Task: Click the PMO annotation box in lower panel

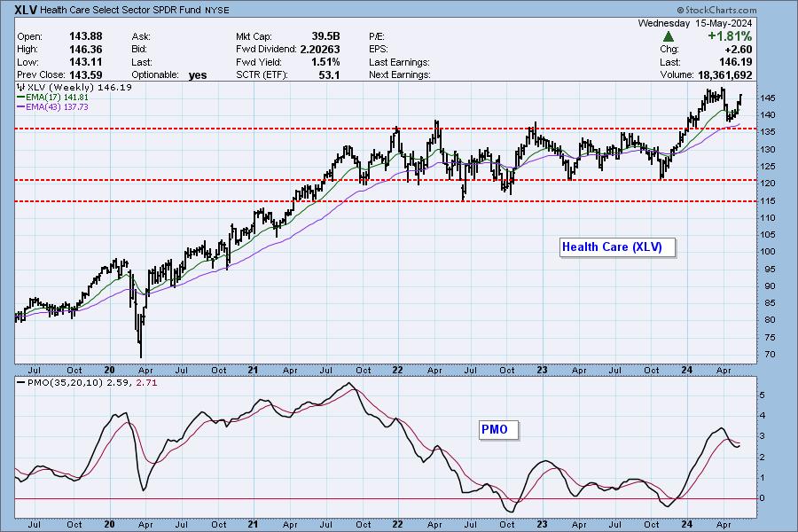Action: [498, 430]
